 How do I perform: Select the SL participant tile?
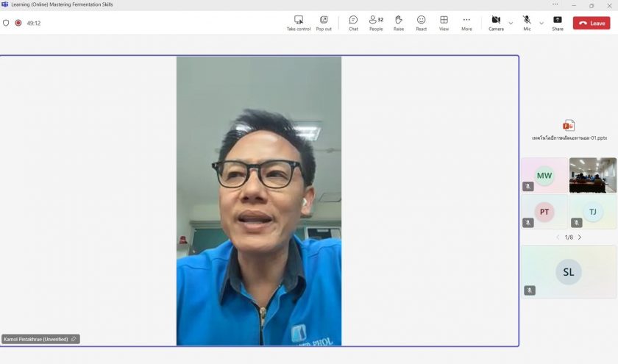tap(569, 272)
